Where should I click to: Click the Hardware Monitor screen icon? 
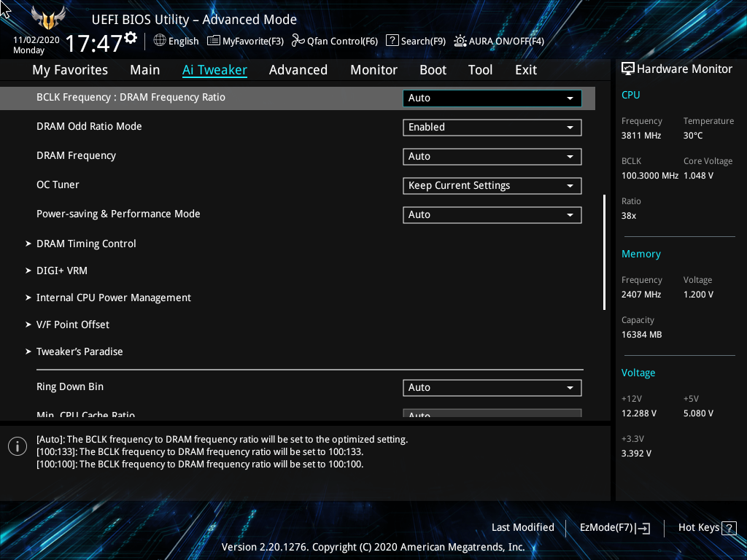[x=628, y=69]
